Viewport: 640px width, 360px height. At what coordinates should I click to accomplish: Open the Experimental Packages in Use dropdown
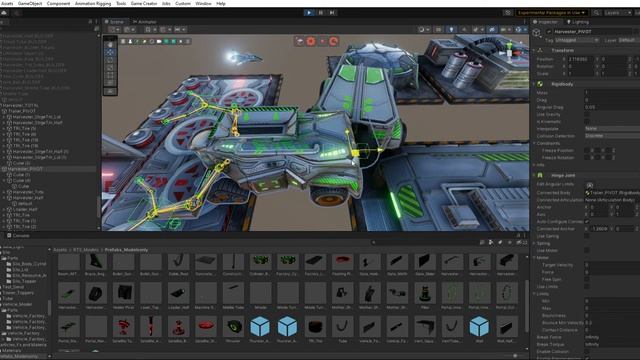(551, 13)
